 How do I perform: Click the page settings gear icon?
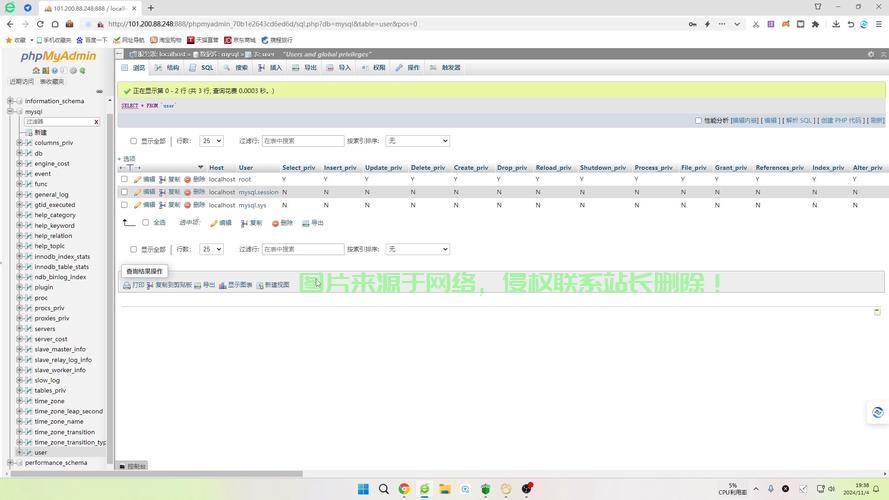click(x=871, y=54)
